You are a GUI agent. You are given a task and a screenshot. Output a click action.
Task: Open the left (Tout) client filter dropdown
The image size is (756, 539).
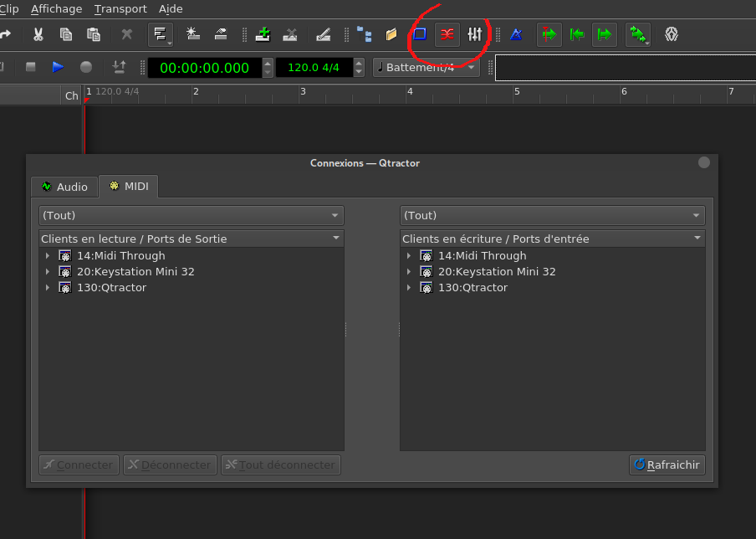(192, 216)
